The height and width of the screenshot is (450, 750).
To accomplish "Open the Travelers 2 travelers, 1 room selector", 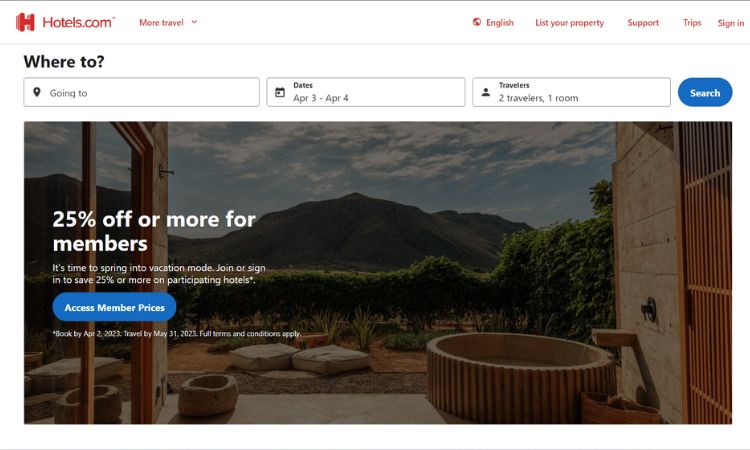I will [x=571, y=92].
